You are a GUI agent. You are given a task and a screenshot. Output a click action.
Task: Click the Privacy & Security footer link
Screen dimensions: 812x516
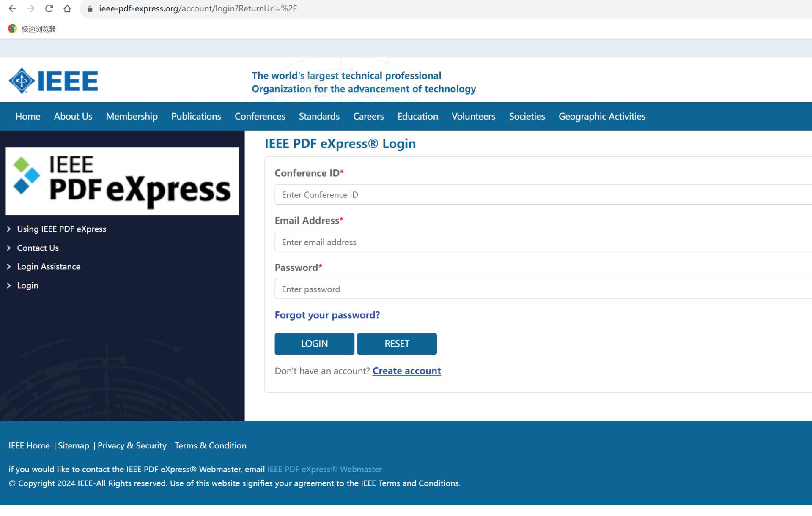132,445
